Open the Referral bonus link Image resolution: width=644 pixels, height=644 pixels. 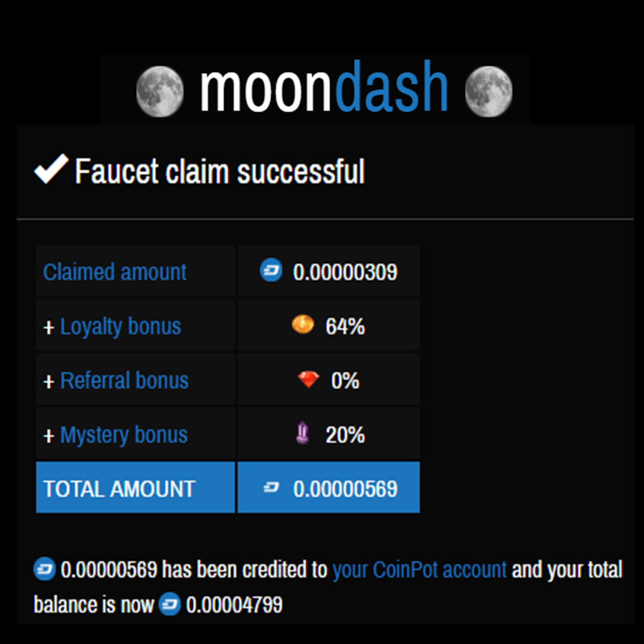[124, 380]
